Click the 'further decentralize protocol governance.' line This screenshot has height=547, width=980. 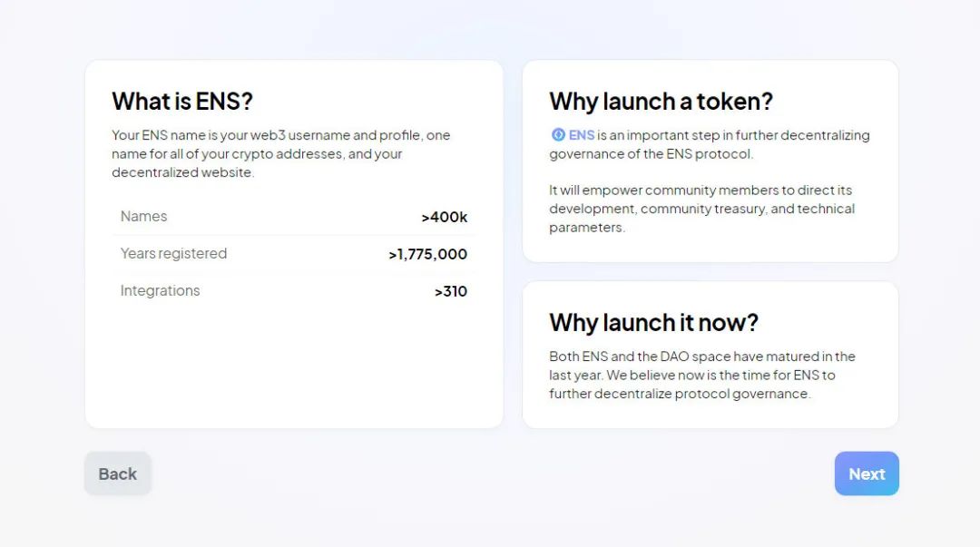[x=680, y=394]
